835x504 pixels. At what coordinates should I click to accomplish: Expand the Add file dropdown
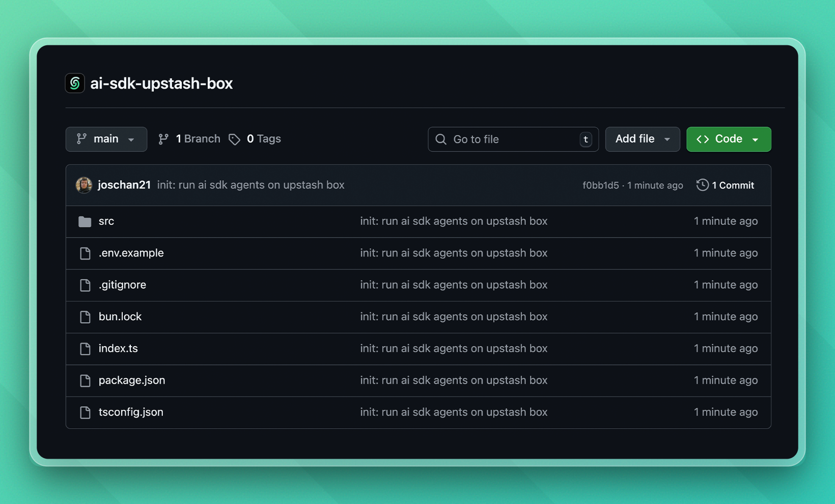coord(642,139)
